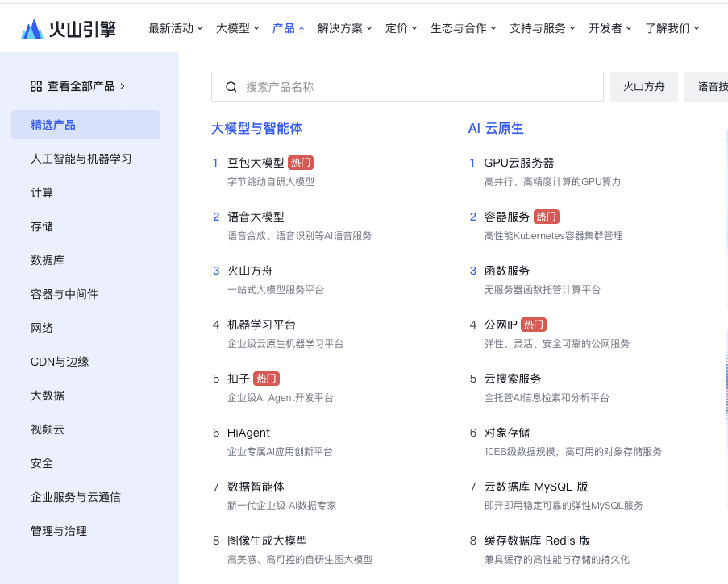Open the 企业服务与云通信 category

(76, 497)
